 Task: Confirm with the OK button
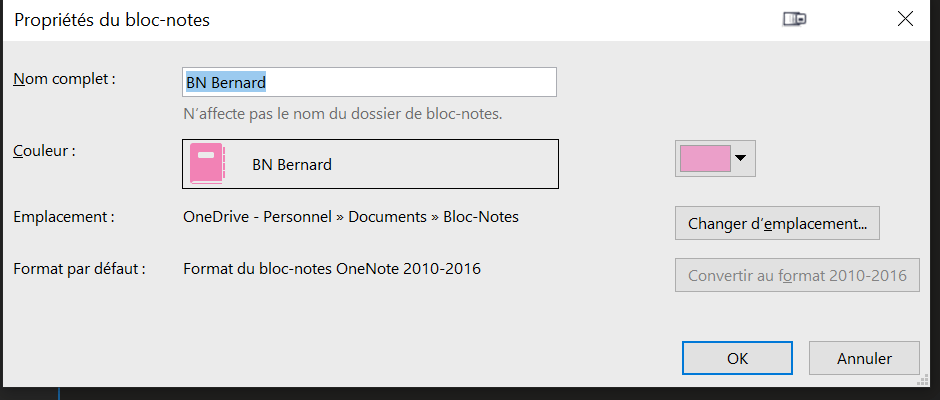pyautogui.click(x=737, y=358)
